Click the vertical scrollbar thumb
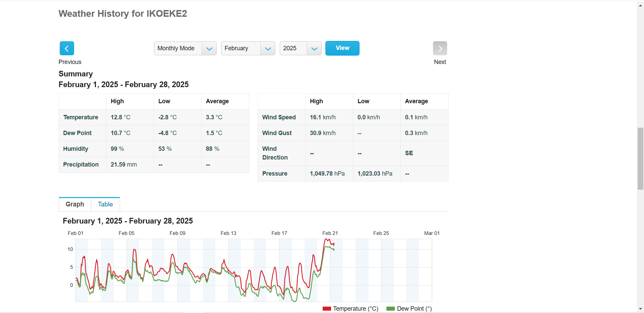Screen dimensions: 644x313 tap(640, 159)
